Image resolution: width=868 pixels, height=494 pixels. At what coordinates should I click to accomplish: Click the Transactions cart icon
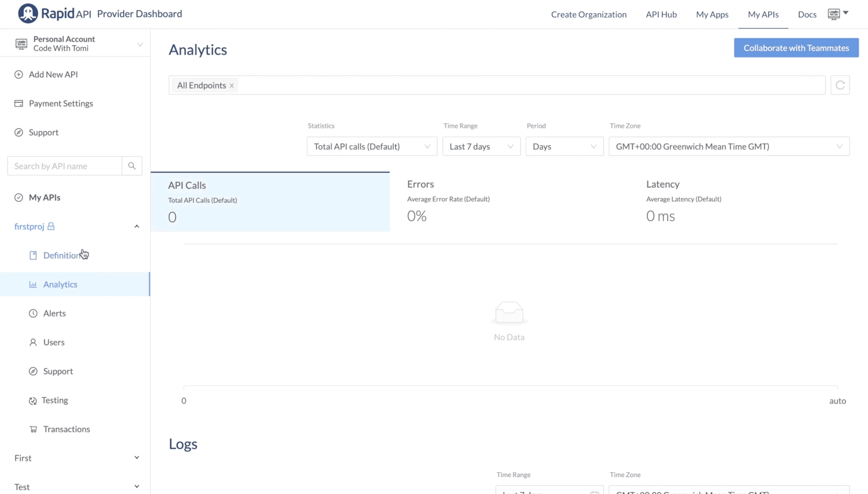33,429
